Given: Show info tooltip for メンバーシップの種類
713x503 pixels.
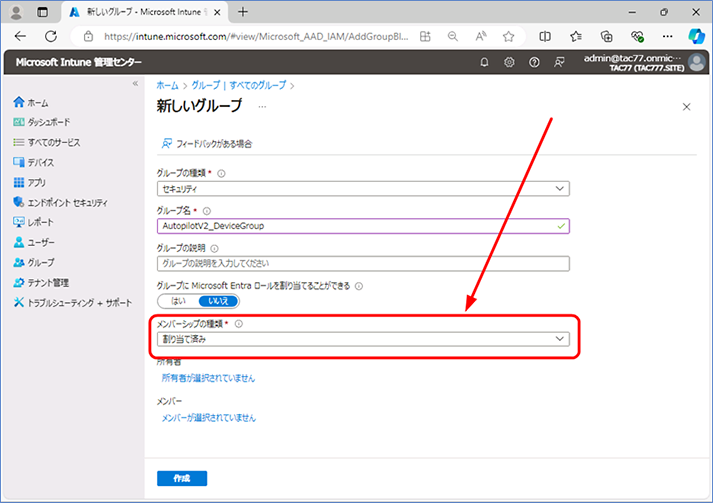Looking at the screenshot, I should tap(239, 324).
